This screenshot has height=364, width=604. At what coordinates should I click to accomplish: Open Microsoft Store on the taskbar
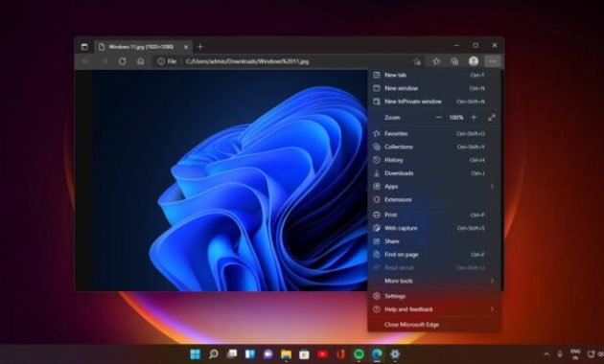coord(304,354)
